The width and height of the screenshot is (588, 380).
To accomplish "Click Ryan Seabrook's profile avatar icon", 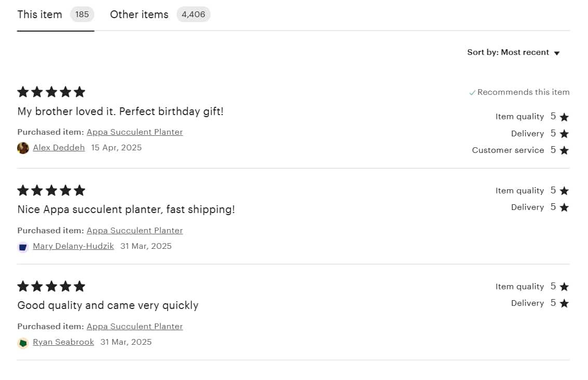I will tap(23, 343).
